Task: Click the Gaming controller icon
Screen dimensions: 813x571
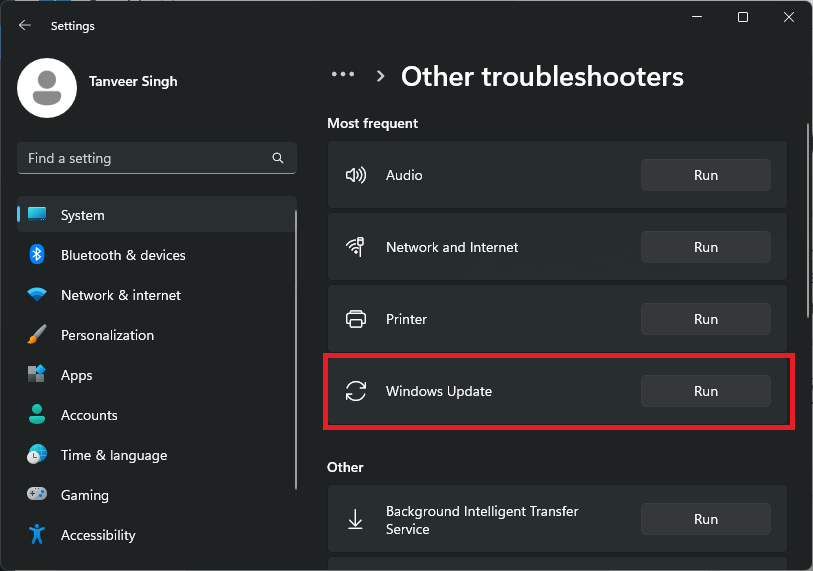Action: point(37,493)
